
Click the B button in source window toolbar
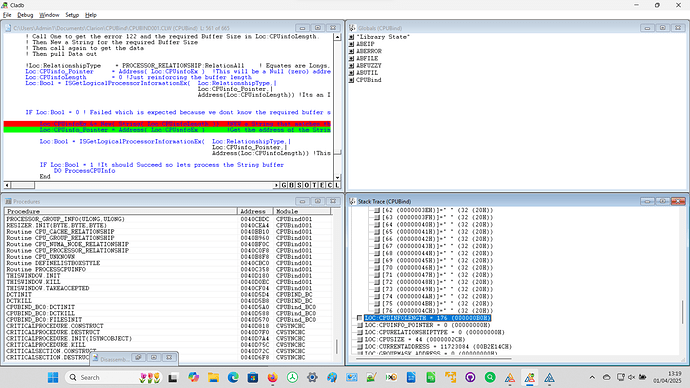[291, 185]
